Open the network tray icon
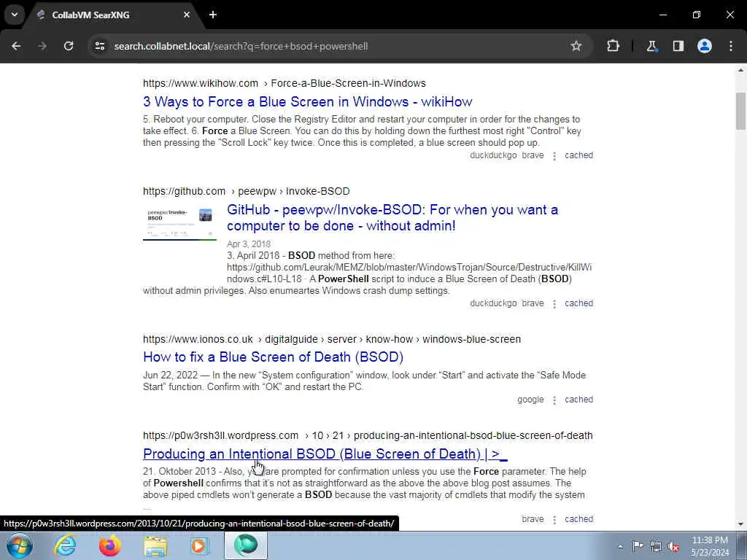The height and width of the screenshot is (560, 747). [656, 546]
